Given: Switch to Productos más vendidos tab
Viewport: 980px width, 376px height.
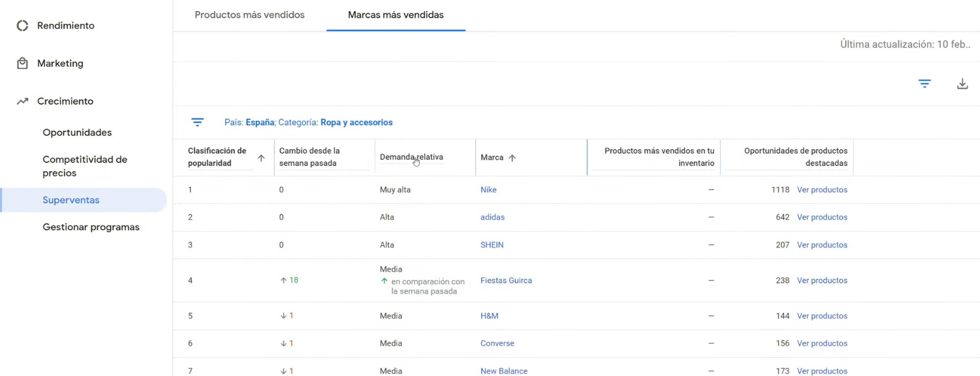Looking at the screenshot, I should point(250,15).
